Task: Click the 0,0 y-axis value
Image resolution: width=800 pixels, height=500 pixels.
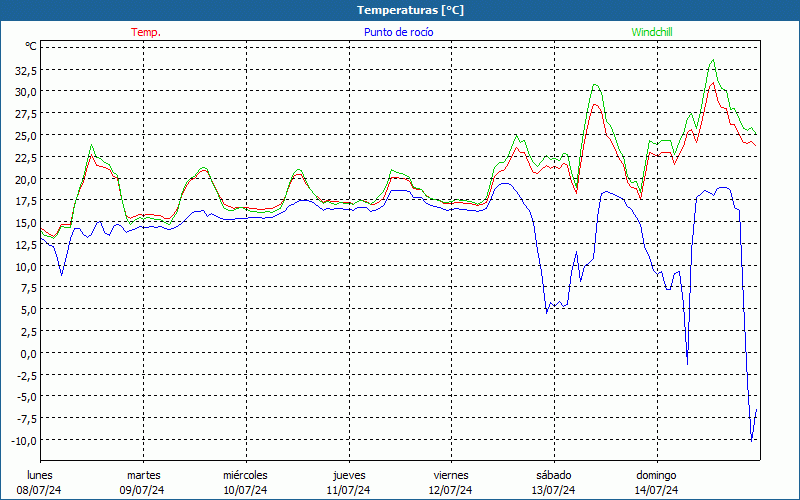Action: (x=28, y=353)
